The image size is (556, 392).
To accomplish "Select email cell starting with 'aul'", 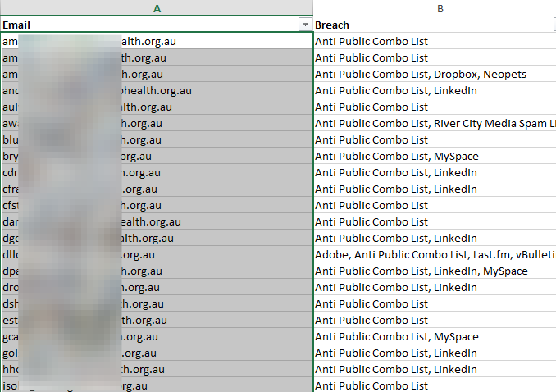I will tap(157, 107).
